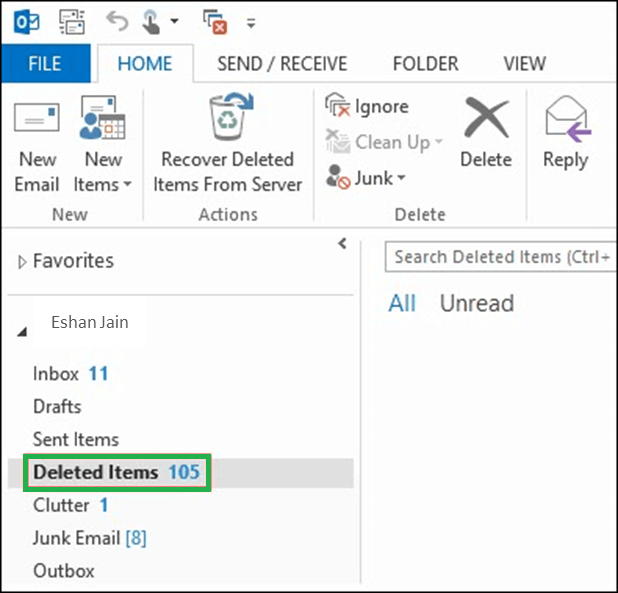Collapse the Eshan Jain mailbox tree

(x=22, y=332)
